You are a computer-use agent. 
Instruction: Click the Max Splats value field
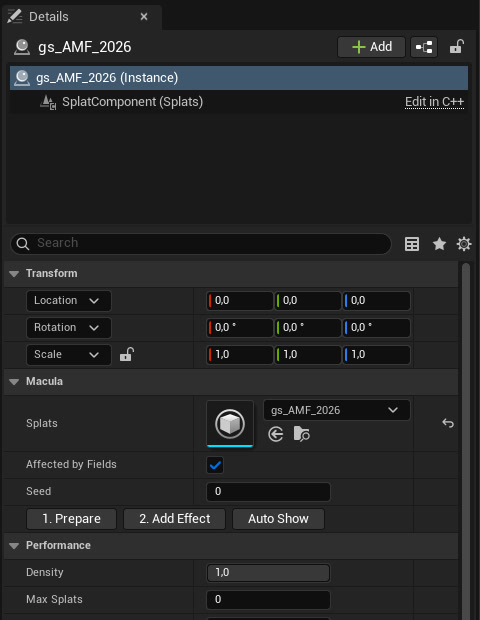(x=268, y=600)
